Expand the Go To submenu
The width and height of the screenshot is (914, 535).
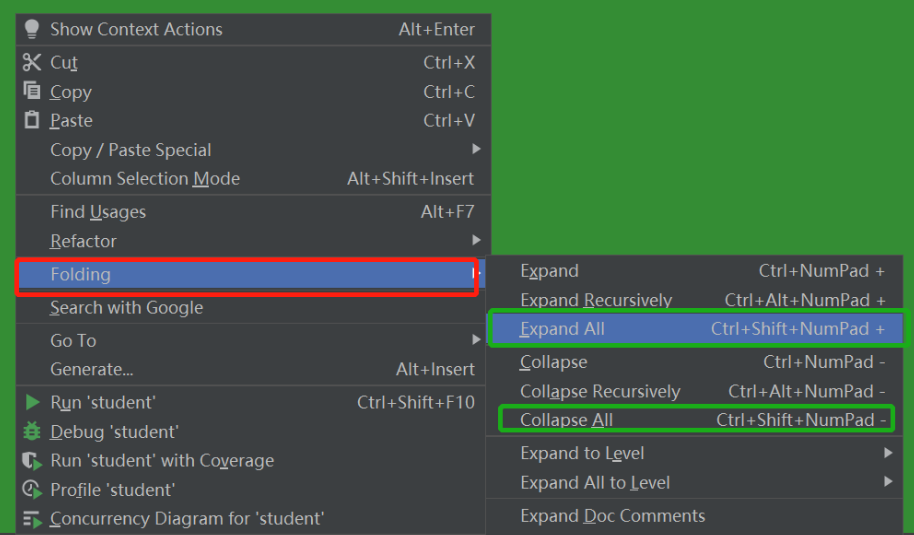point(476,340)
